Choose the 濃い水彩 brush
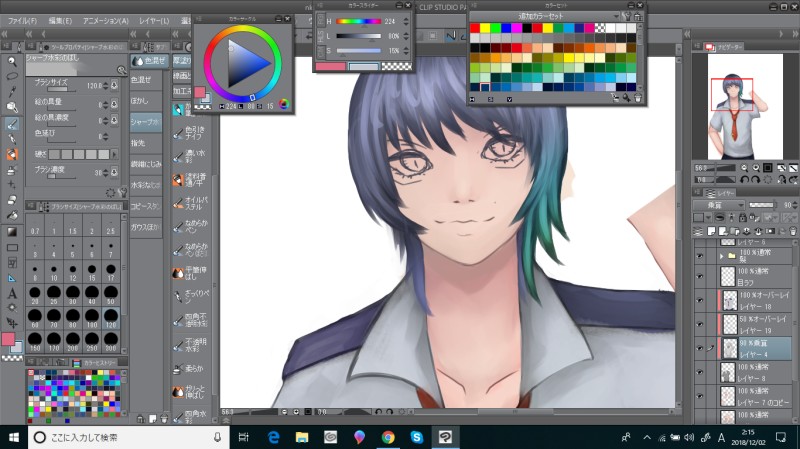Screen dimensions: 800x449 tap(190, 156)
